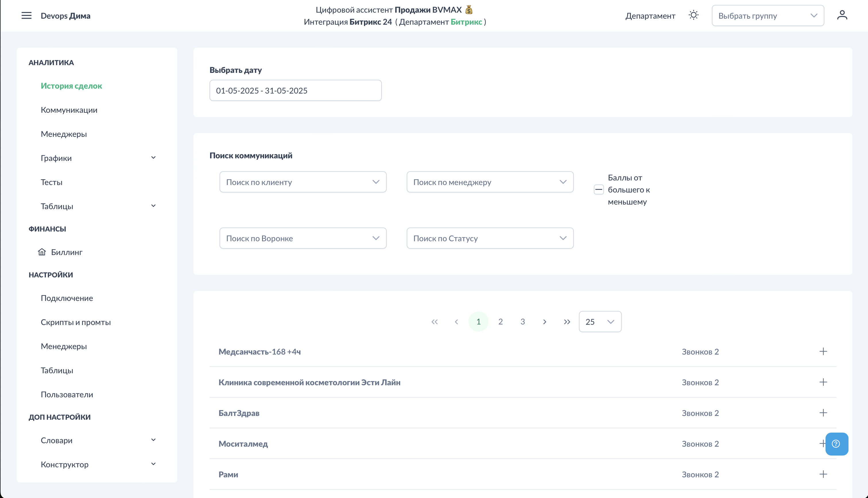Screen dimensions: 868x498
Task: Click the Департамент header link
Action: click(x=650, y=16)
